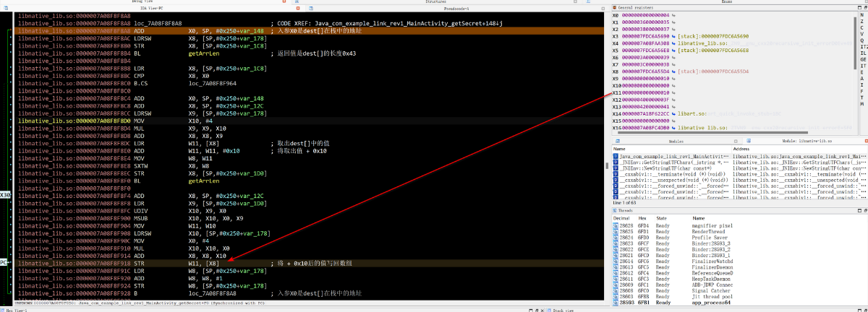Click the General registers panel icon
This screenshot has width=868, height=312.
click(x=616, y=7)
